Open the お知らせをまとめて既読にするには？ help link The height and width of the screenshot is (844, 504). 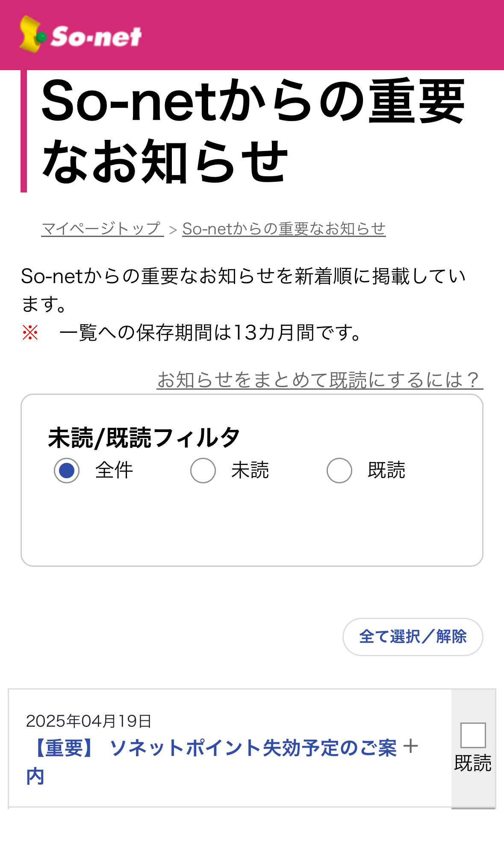[320, 380]
